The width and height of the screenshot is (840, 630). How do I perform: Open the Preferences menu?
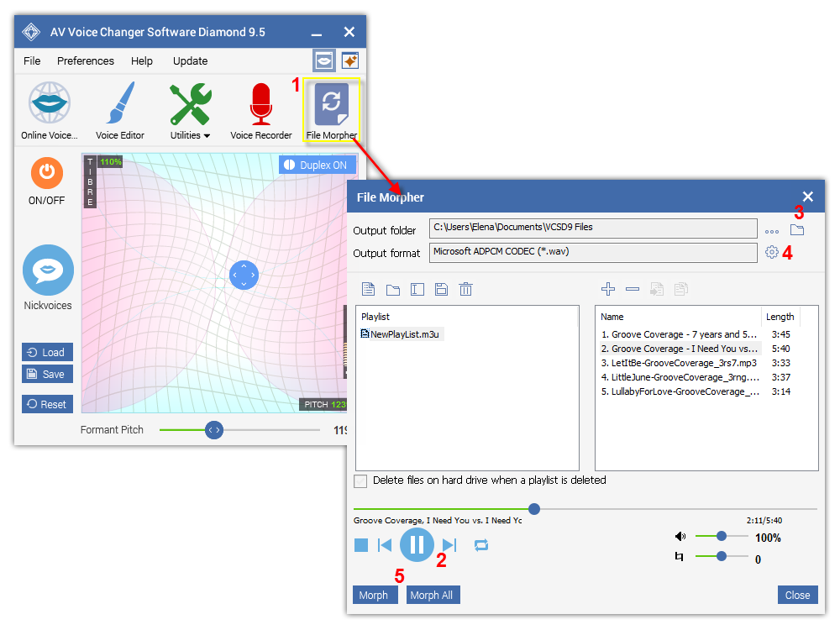click(86, 61)
